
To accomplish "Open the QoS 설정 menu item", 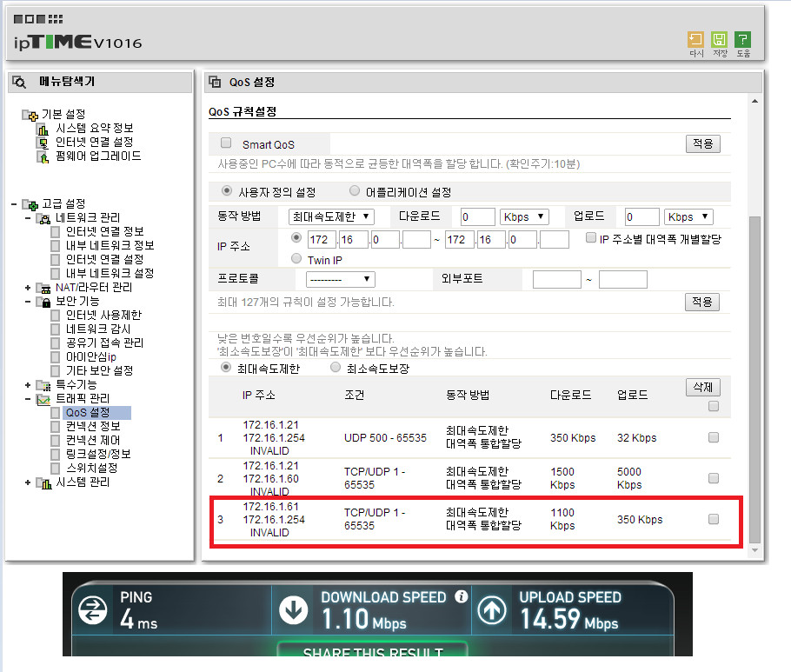I will 88,413.
